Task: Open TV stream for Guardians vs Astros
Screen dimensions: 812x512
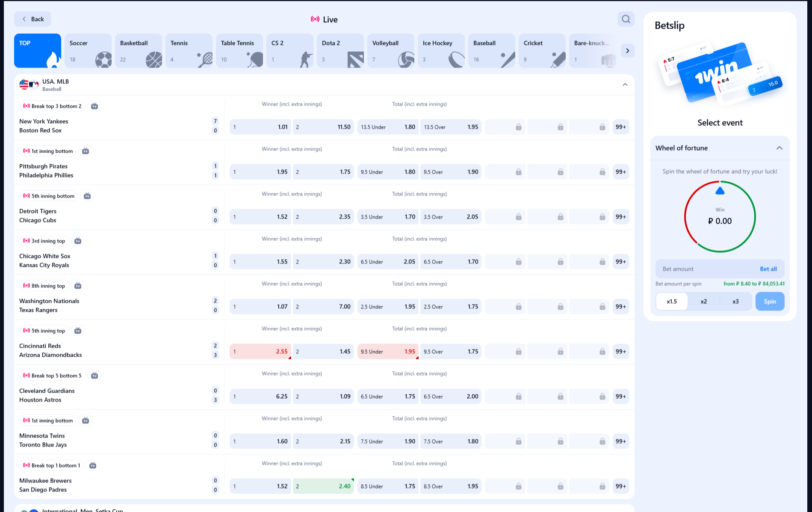Action: click(x=94, y=376)
